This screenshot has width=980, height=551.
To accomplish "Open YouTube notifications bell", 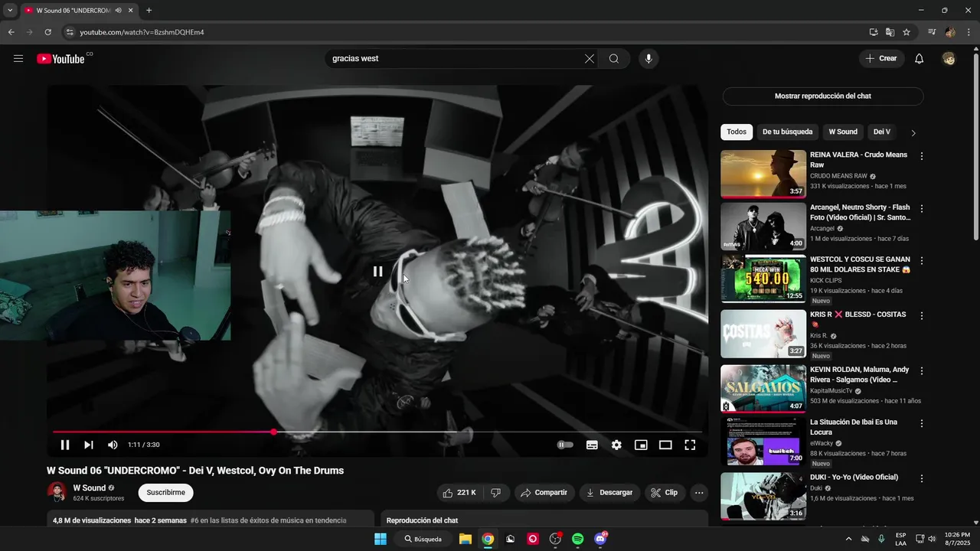I will (920, 59).
